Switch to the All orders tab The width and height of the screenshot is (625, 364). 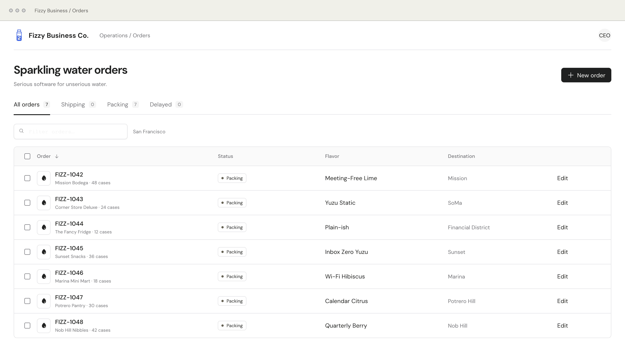pos(32,105)
